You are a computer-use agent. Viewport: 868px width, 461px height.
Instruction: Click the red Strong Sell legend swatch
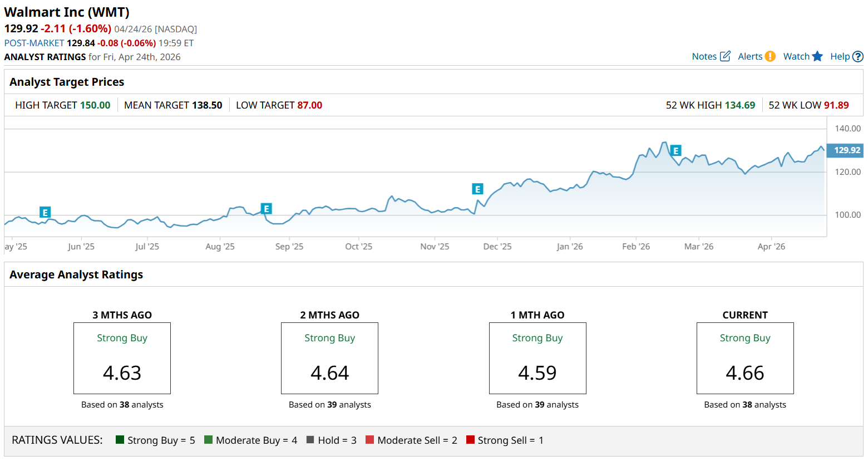(x=470, y=440)
